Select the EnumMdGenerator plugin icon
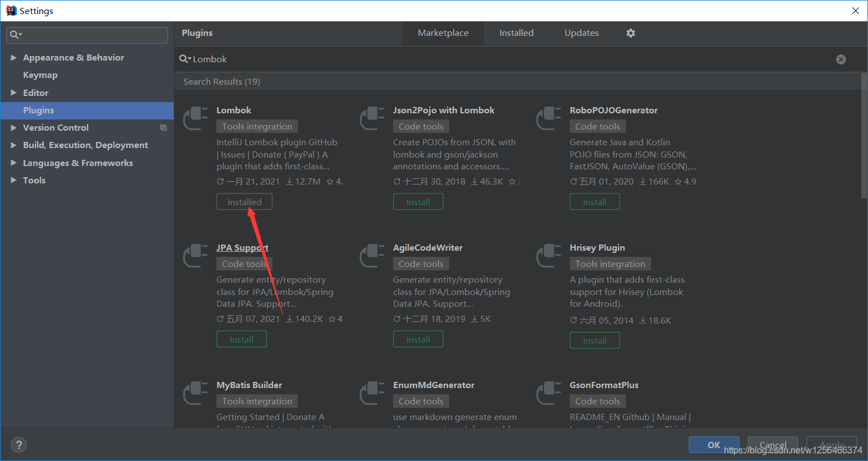This screenshot has width=868, height=461. (372, 393)
